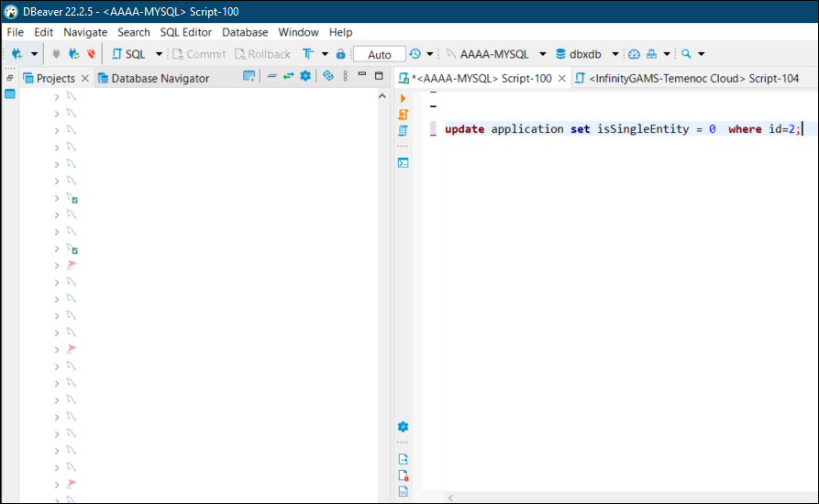The image size is (819, 504).
Task: Click the Explain Execution Plan icon
Action: tap(403, 130)
